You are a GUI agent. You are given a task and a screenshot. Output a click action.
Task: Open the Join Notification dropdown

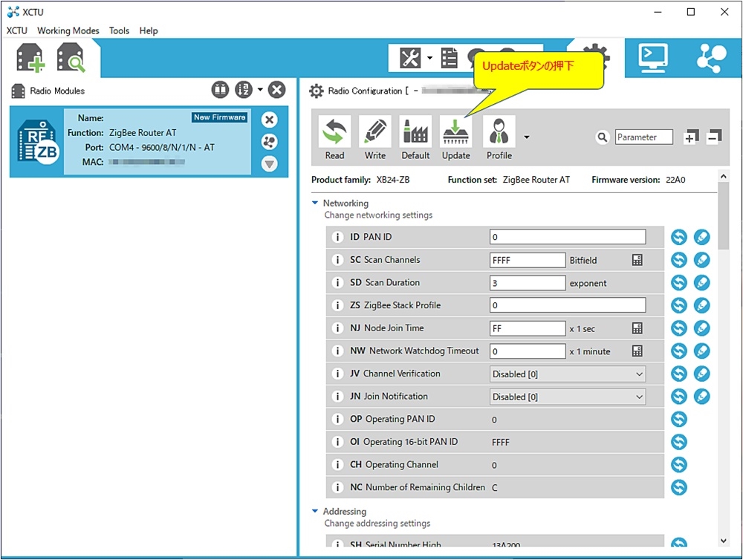click(639, 397)
